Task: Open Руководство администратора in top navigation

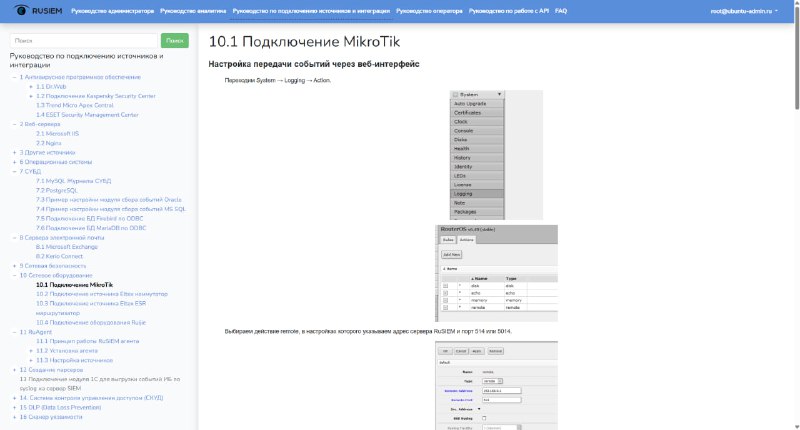Action: pyautogui.click(x=112, y=11)
